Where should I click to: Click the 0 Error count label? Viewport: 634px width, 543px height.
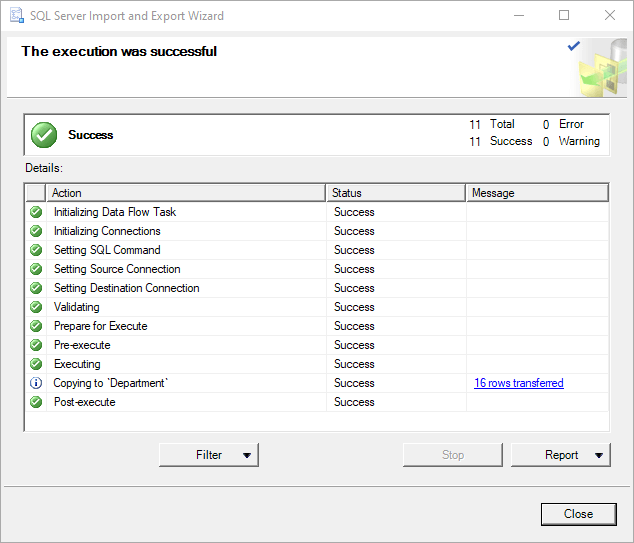coord(563,124)
